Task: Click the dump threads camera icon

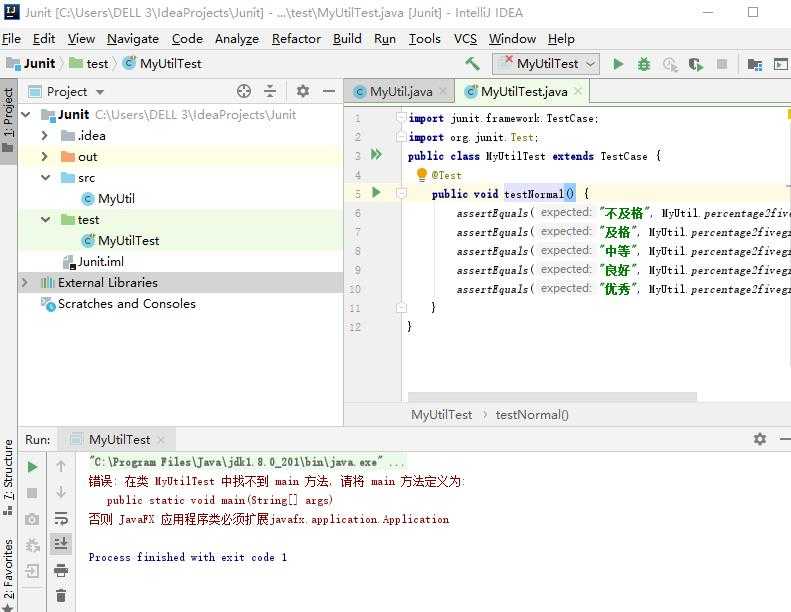Action: point(32,519)
